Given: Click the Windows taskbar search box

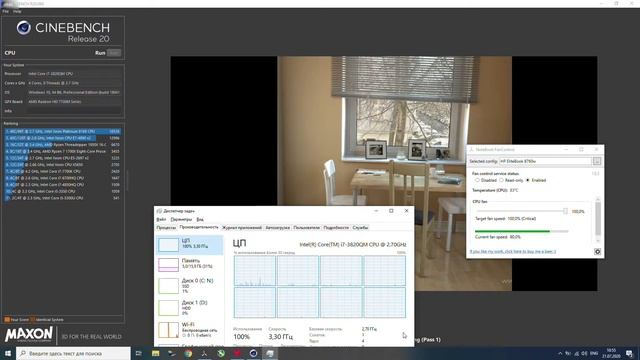Looking at the screenshot, I should pyautogui.click(x=73, y=353).
